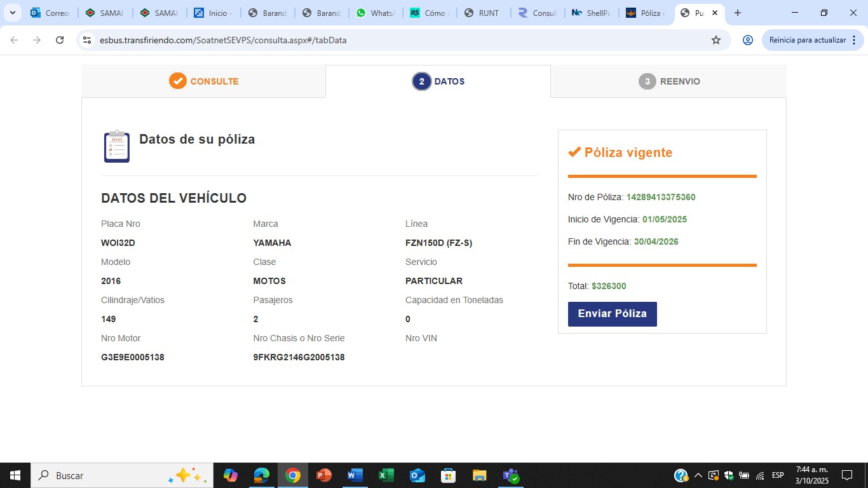Click the Enviar Póliza button
868x488 pixels.
click(612, 314)
